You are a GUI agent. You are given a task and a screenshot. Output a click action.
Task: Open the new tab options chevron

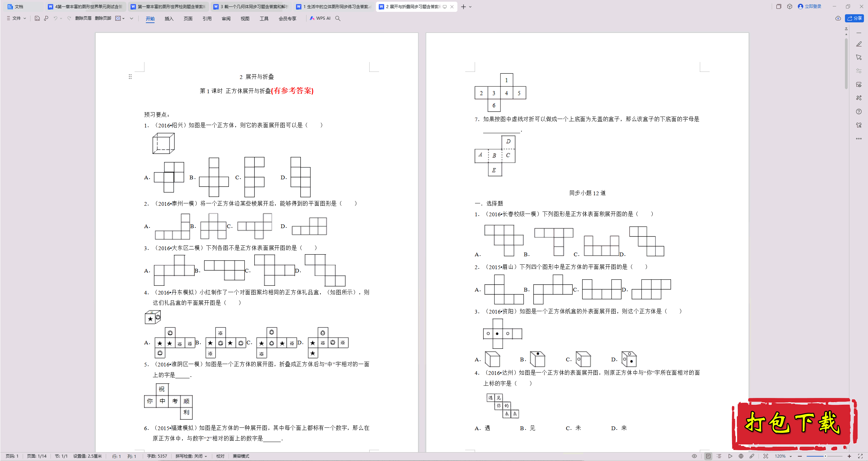470,7
